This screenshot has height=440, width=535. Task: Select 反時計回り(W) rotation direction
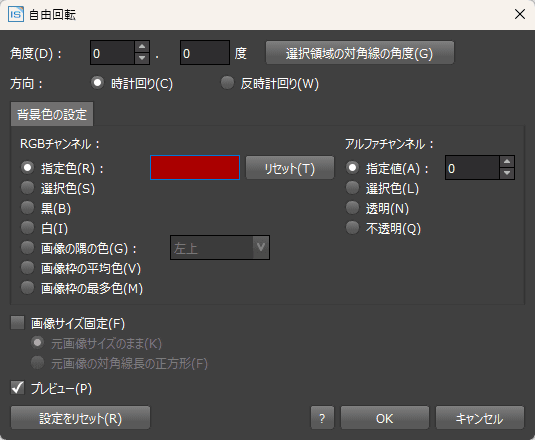pyautogui.click(x=270, y=83)
